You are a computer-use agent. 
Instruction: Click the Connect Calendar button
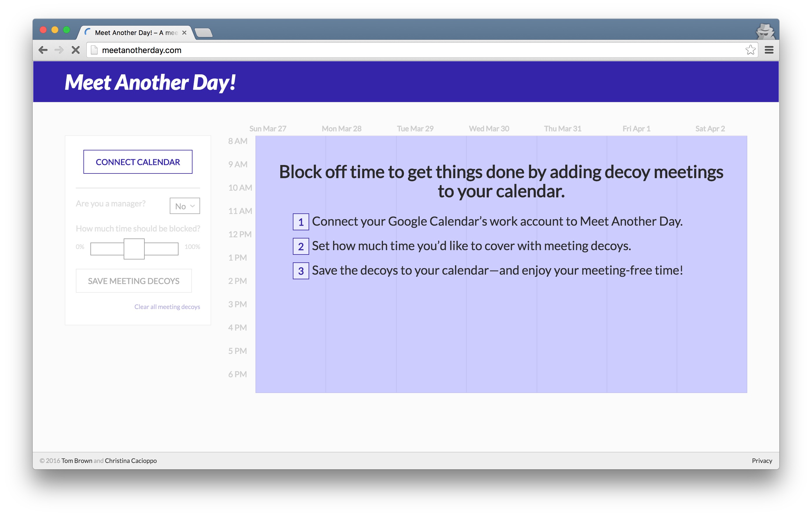click(138, 162)
